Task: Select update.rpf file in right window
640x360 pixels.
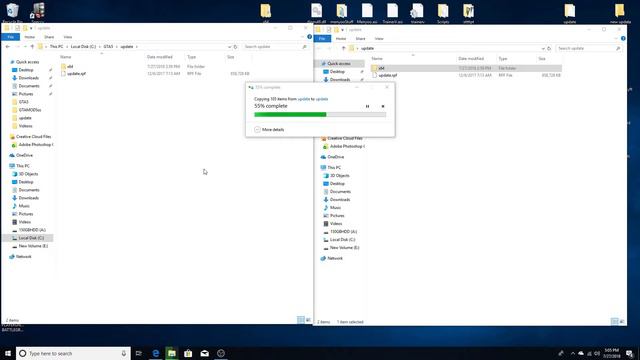Action: tap(388, 76)
